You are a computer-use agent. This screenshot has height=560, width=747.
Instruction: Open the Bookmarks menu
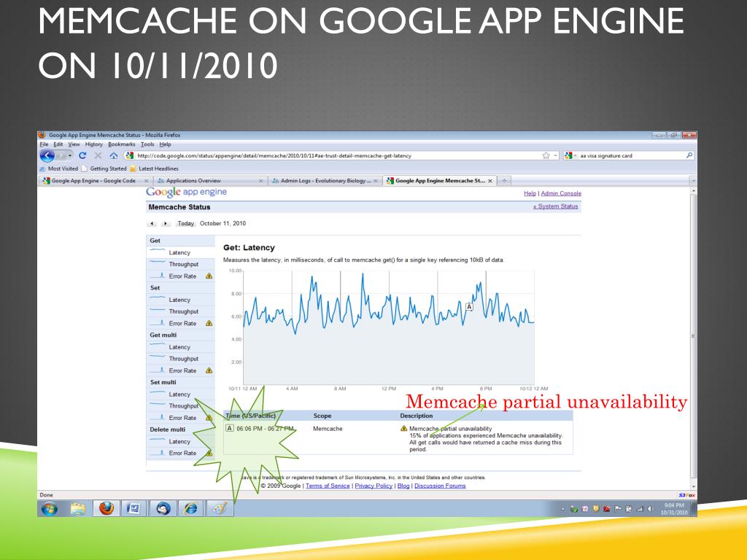click(122, 144)
